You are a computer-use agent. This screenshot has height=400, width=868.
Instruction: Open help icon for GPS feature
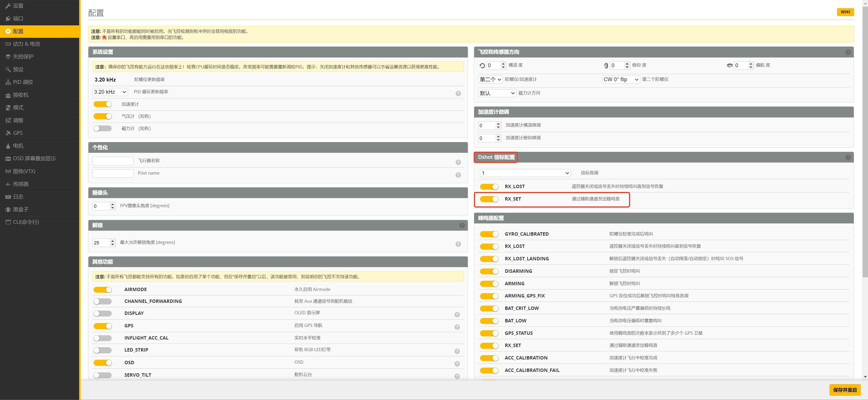(x=457, y=327)
